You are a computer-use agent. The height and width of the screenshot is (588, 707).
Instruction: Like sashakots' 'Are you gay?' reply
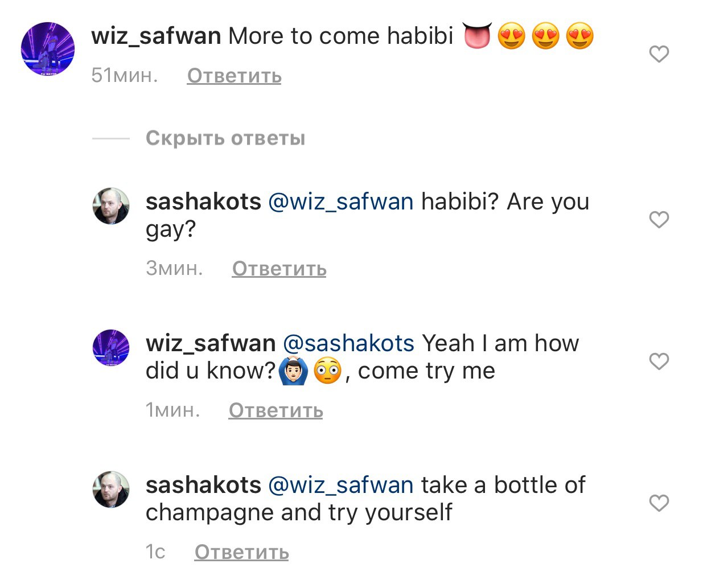(x=659, y=220)
